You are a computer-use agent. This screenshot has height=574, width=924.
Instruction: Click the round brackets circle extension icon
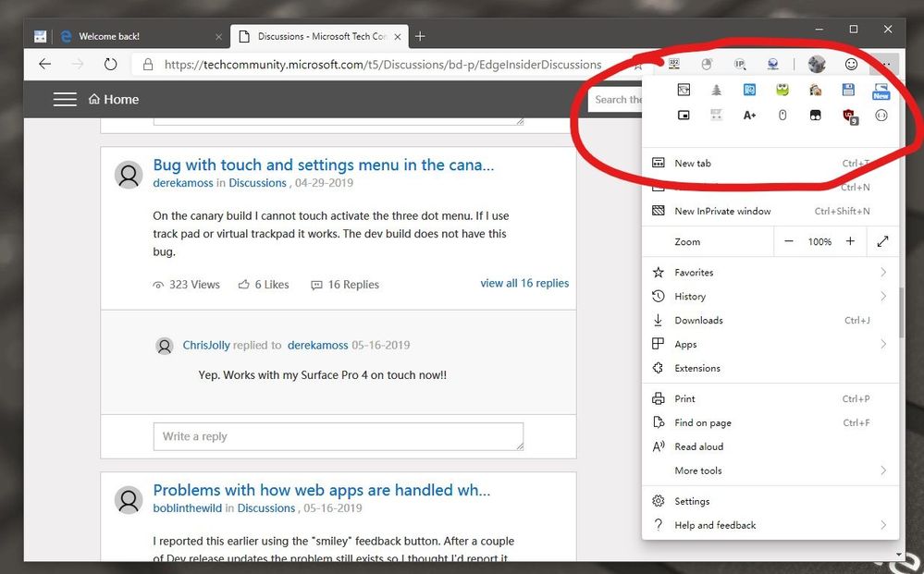click(881, 116)
